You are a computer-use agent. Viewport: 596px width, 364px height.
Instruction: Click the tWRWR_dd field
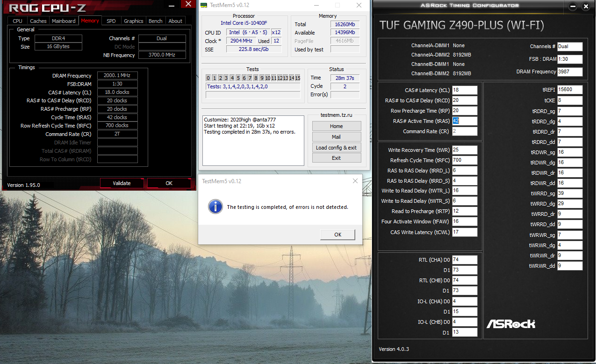coord(570,266)
